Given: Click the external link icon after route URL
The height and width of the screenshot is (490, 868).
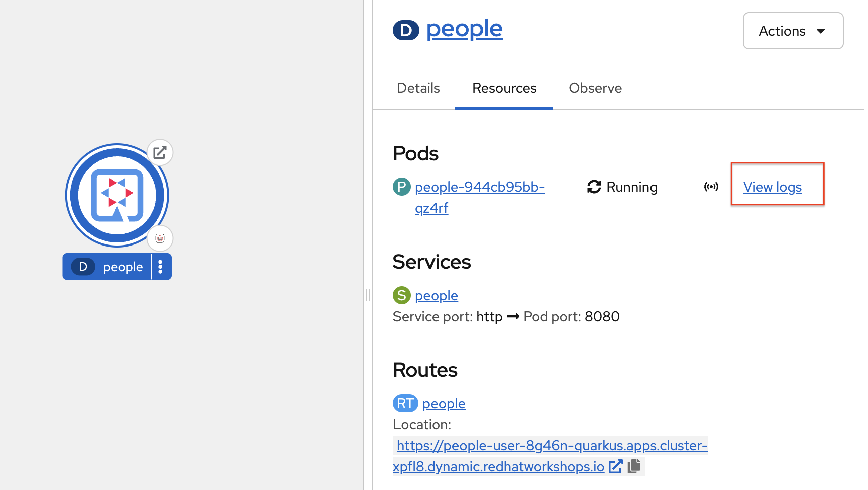Looking at the screenshot, I should (615, 467).
